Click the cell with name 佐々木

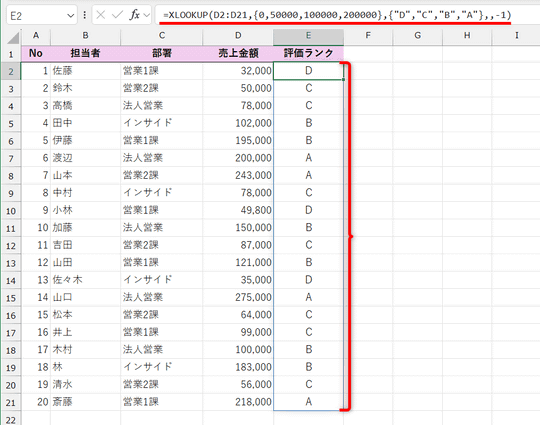click(85, 280)
